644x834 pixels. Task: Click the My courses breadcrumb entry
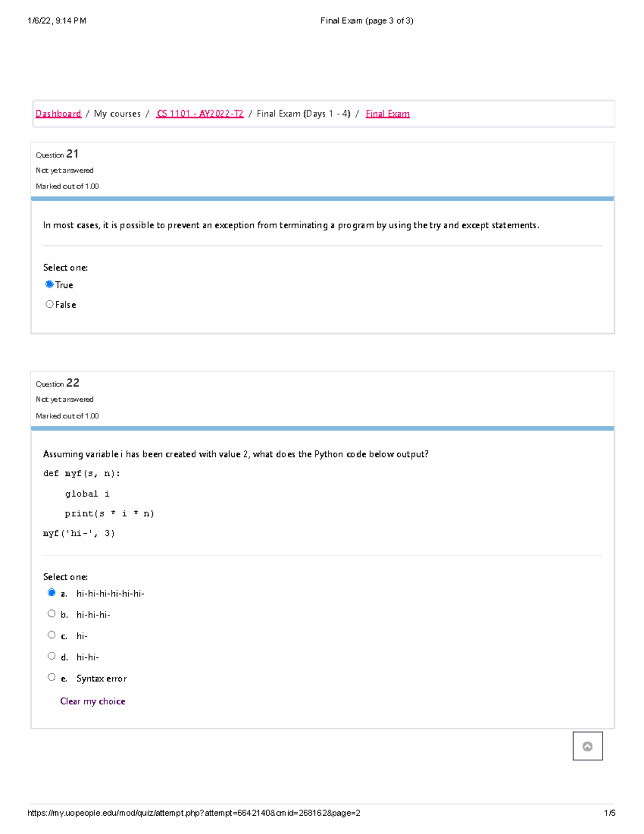pyautogui.click(x=118, y=113)
